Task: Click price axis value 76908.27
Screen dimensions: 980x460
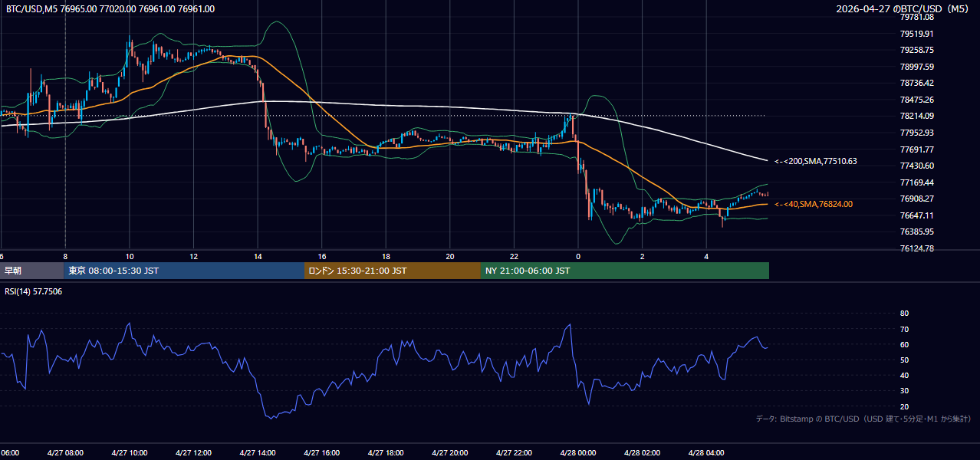Action: tap(916, 199)
